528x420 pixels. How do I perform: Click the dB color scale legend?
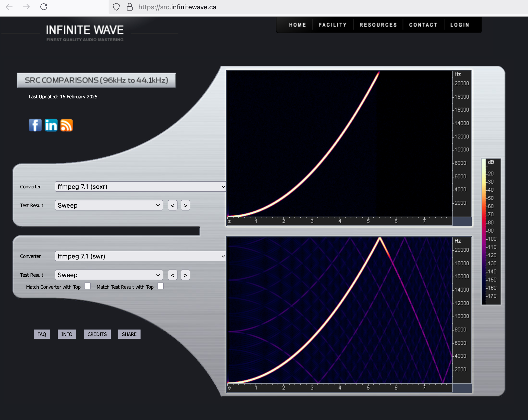(x=491, y=231)
